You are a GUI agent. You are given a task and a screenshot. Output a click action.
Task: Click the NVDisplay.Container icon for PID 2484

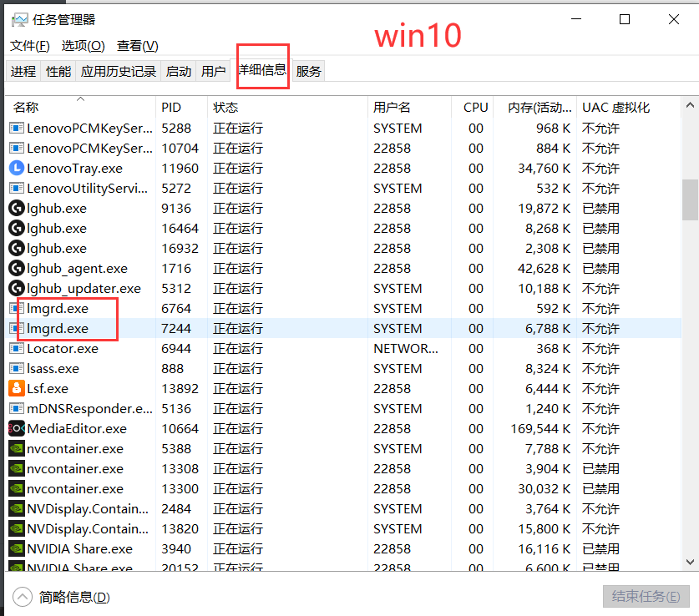coord(17,508)
